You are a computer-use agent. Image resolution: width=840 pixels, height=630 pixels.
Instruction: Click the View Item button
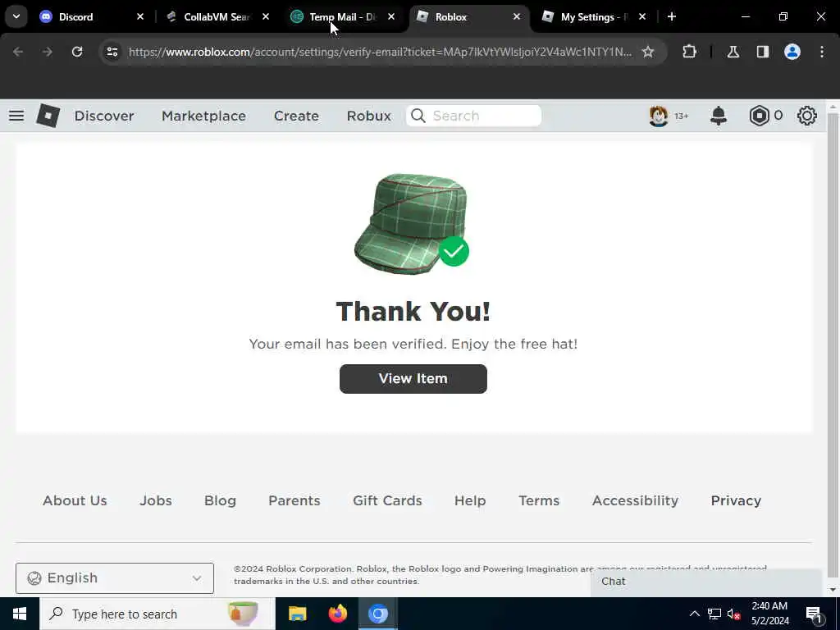click(x=413, y=379)
